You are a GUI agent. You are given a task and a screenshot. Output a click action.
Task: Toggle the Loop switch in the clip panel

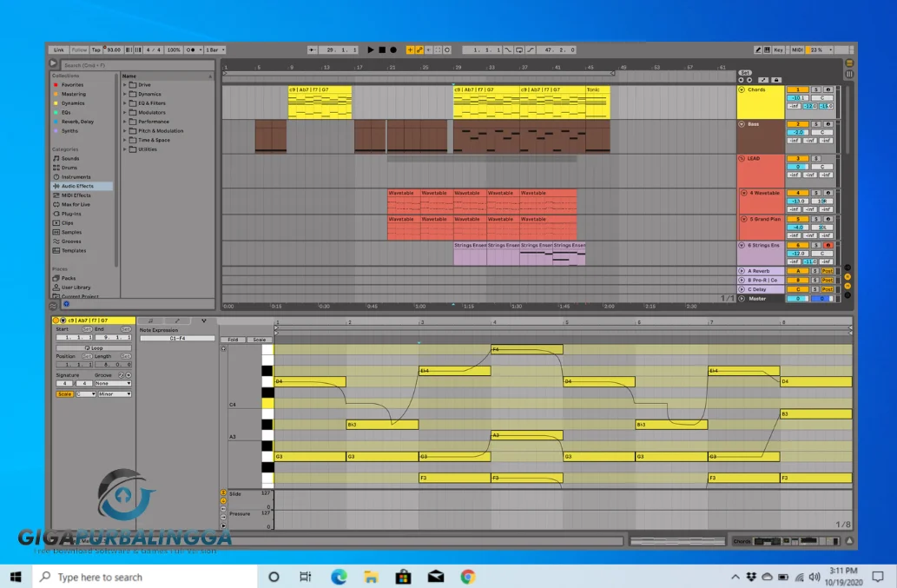pyautogui.click(x=94, y=347)
